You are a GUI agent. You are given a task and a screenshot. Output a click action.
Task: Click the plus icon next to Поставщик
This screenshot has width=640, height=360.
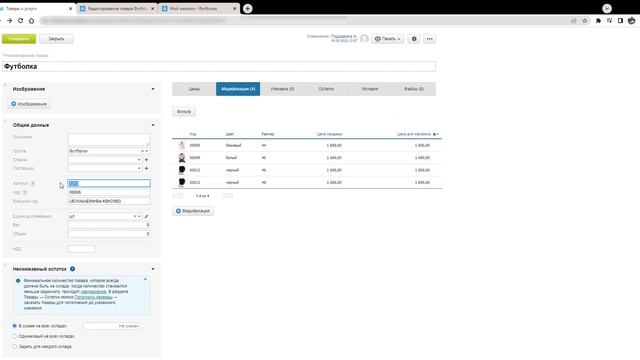click(x=147, y=168)
